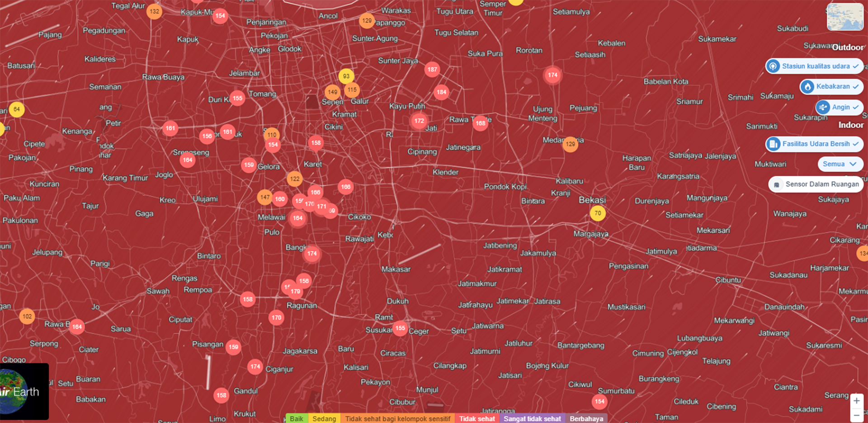
Task: Turn off the Angin wind layer checkmark
Action: pos(856,108)
